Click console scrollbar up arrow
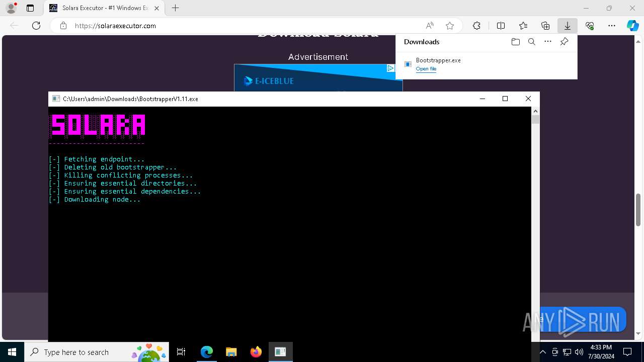 (x=535, y=111)
